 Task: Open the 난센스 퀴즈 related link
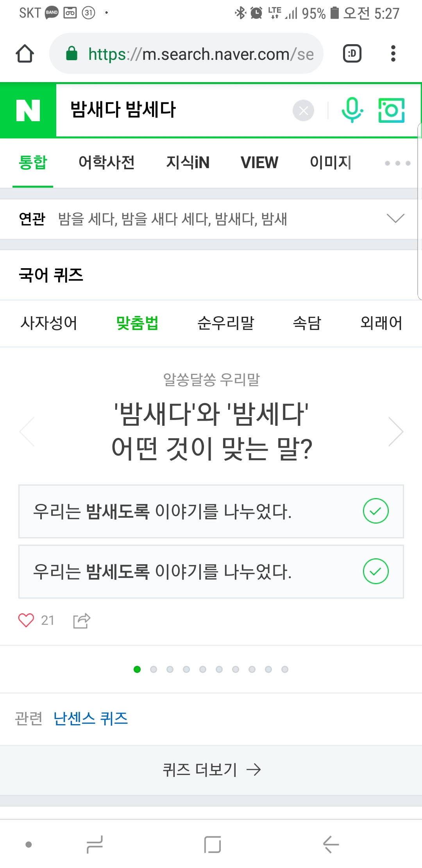[x=91, y=719]
